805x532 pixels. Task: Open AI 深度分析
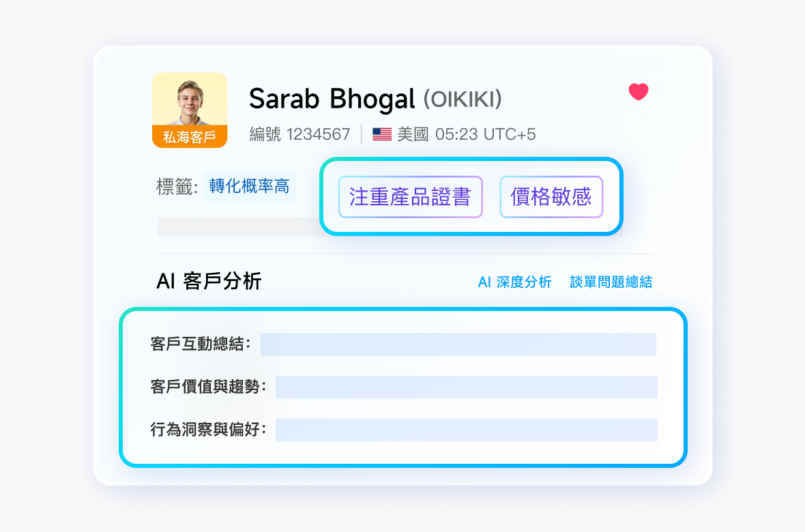tap(516, 282)
